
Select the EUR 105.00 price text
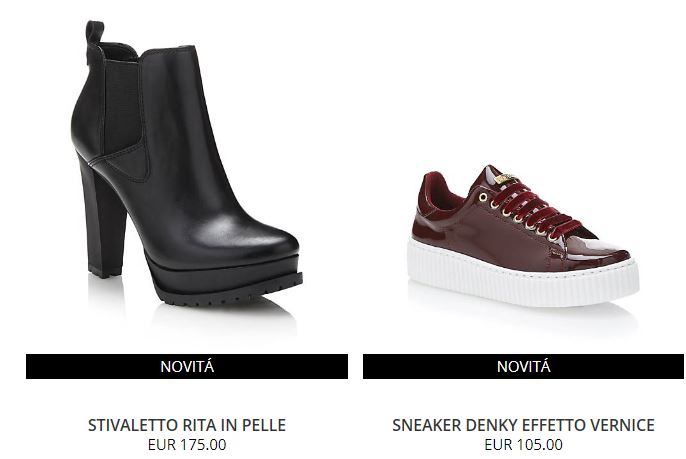click(x=523, y=445)
